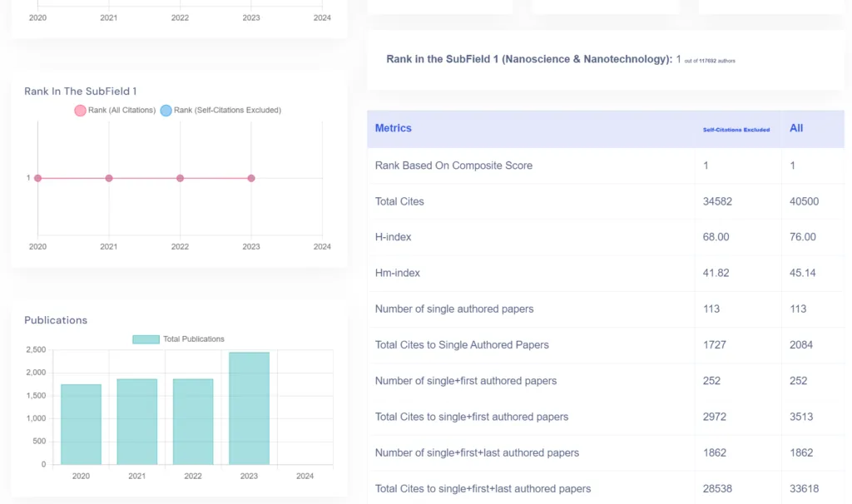The height and width of the screenshot is (504, 852).
Task: Select the 'H-index' row label
Action: click(393, 237)
